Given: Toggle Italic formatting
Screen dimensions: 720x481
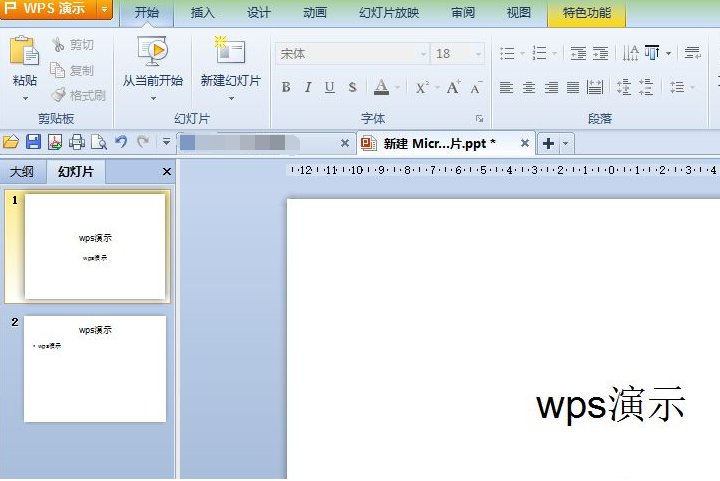Looking at the screenshot, I should tap(308, 87).
